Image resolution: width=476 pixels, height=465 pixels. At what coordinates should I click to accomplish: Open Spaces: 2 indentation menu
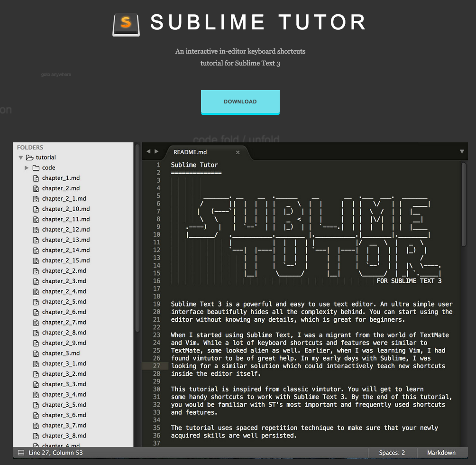(392, 453)
